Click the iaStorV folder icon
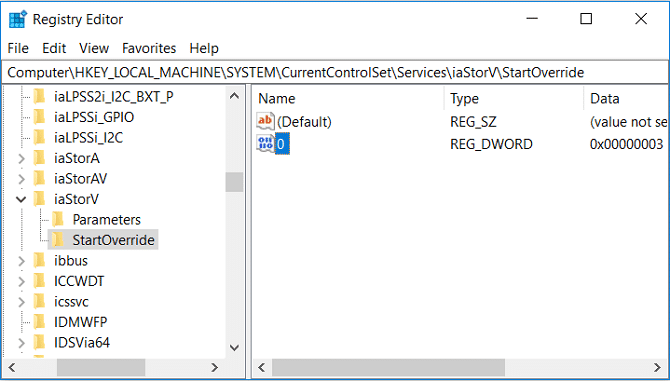This screenshot has width=670, height=381. pyautogui.click(x=39, y=199)
